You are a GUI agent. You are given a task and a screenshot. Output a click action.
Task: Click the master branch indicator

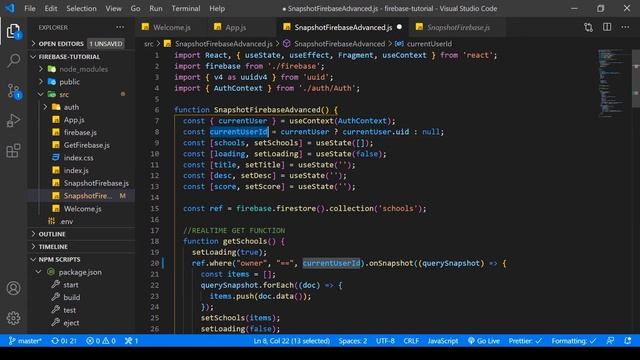(25, 341)
